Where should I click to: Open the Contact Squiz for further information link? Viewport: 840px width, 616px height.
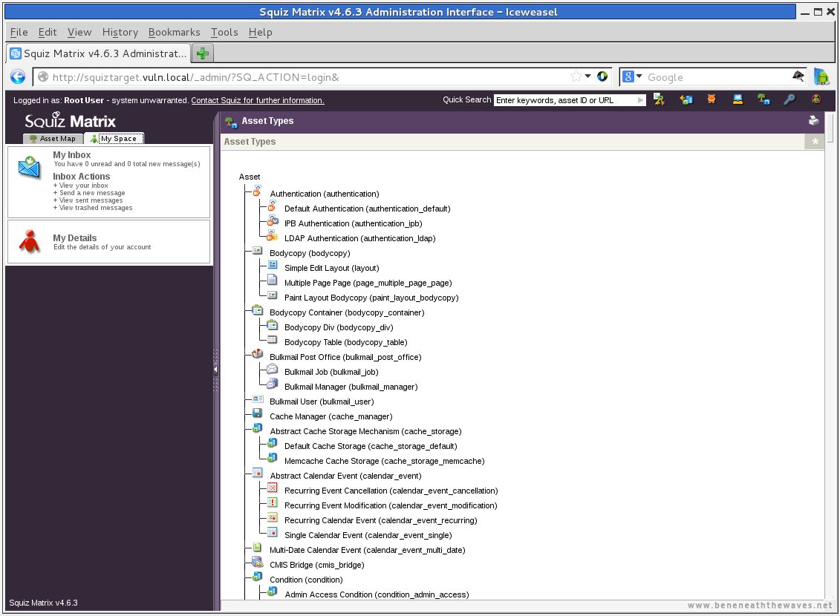point(258,100)
